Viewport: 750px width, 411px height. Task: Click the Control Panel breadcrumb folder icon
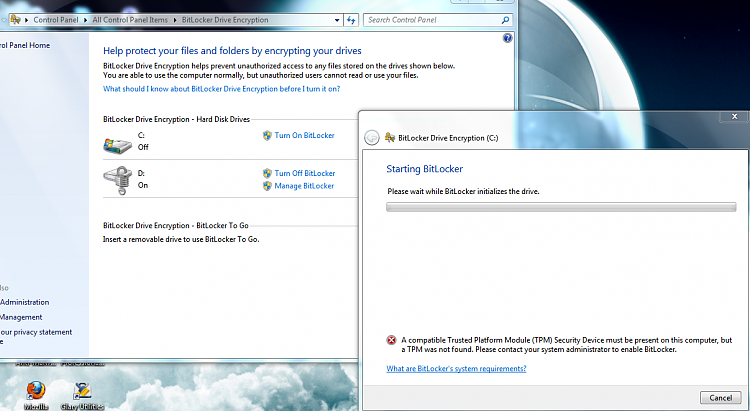pos(15,20)
